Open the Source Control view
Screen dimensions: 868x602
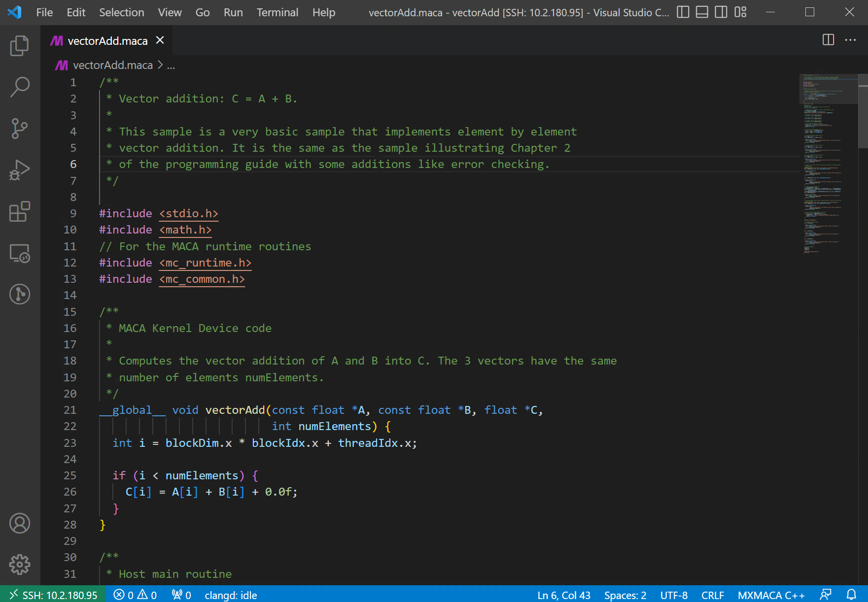point(20,129)
